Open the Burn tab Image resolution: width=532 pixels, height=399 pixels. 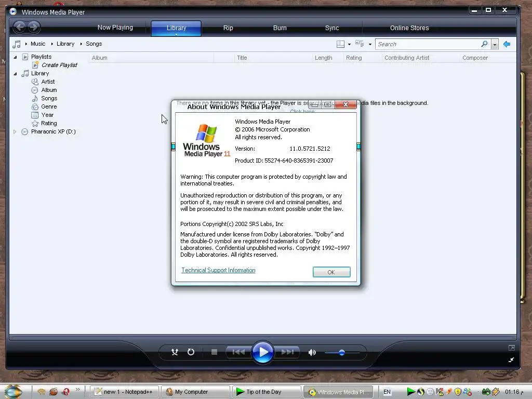(x=280, y=28)
